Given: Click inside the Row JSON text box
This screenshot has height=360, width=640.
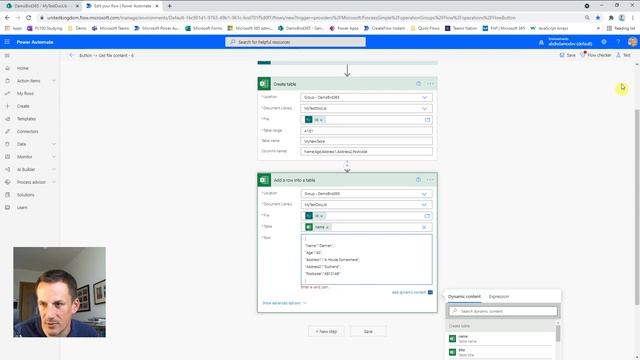Looking at the screenshot, I should [x=367, y=259].
